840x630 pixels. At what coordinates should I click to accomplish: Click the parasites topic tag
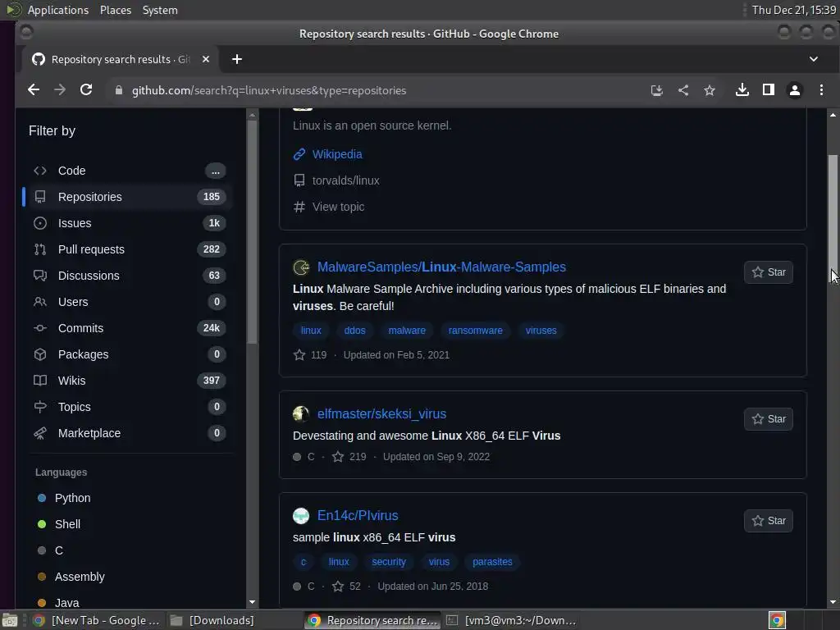[492, 561]
